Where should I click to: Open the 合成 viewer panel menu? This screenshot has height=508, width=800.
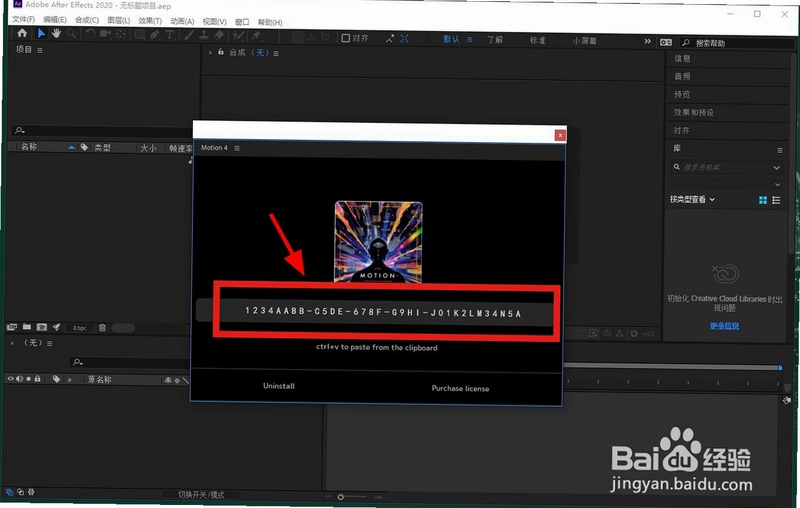click(276, 53)
